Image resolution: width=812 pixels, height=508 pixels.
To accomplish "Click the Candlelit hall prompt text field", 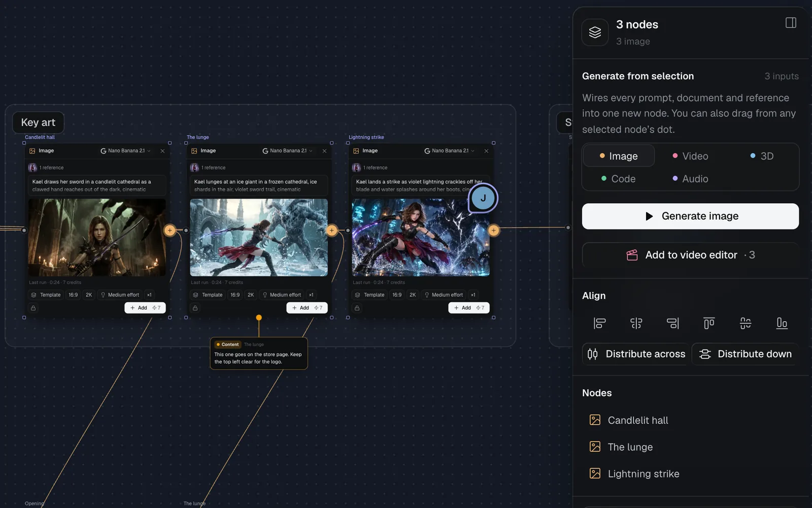I will point(97,185).
